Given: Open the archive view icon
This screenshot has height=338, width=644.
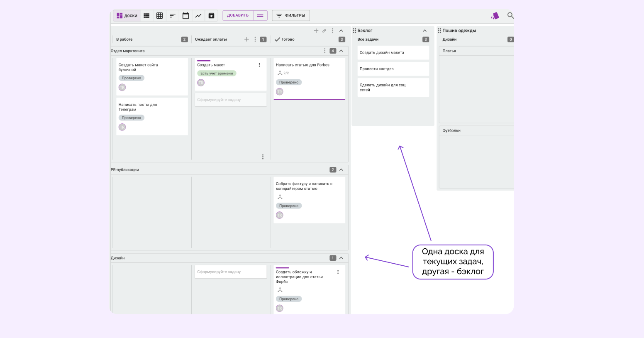Looking at the screenshot, I should coord(211,16).
